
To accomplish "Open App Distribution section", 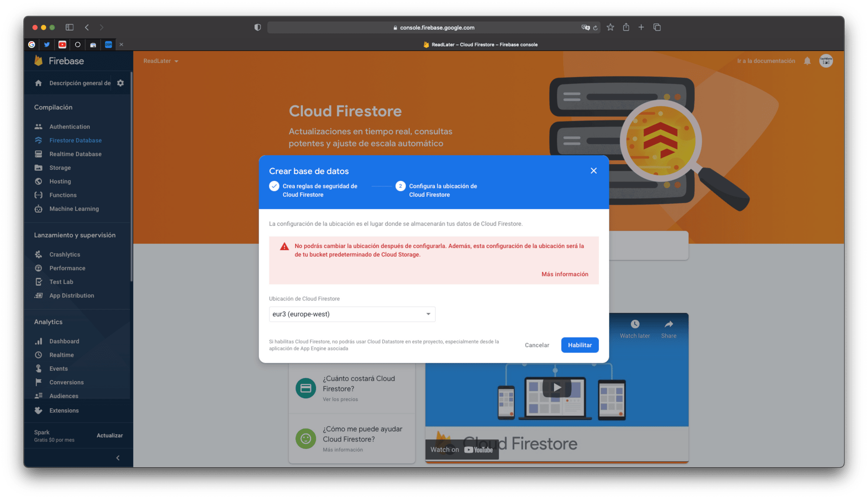I will pyautogui.click(x=72, y=295).
